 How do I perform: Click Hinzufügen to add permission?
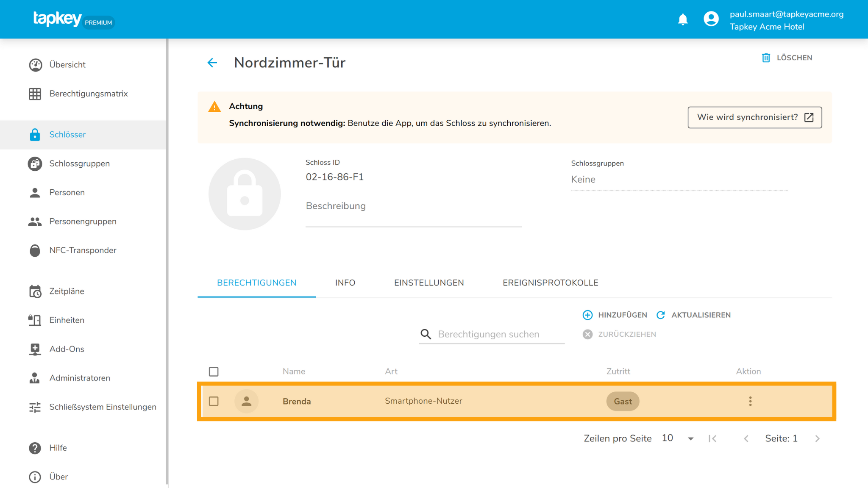click(x=615, y=315)
